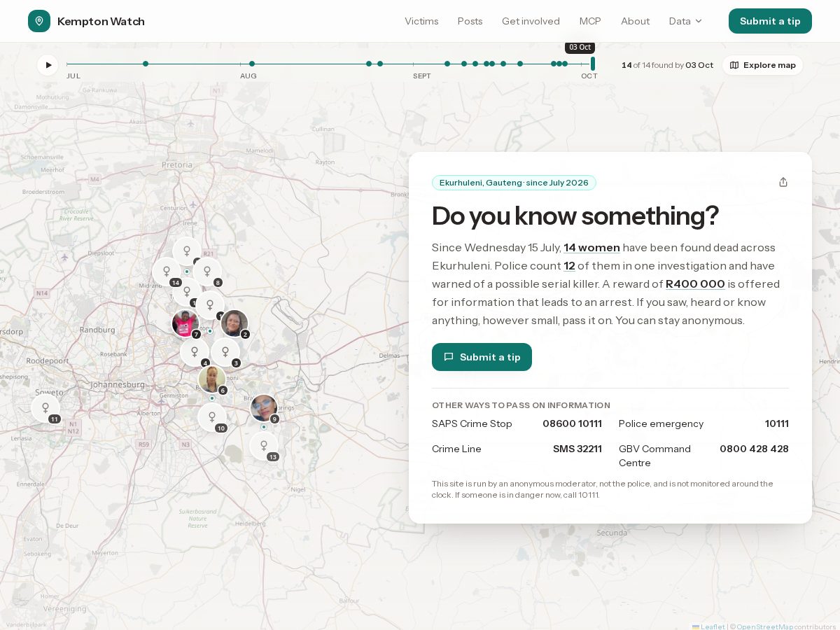The width and height of the screenshot is (840, 630).
Task: Click the Pretoria label on the map
Action: tap(176, 165)
